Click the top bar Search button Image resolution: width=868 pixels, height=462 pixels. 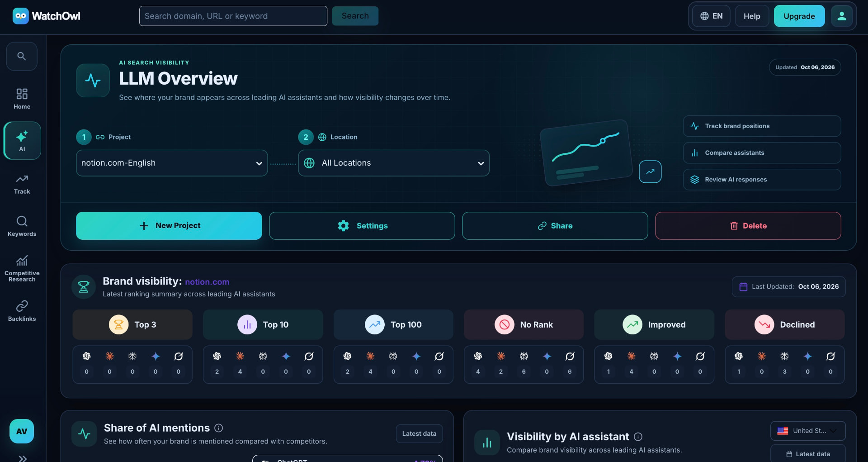355,16
